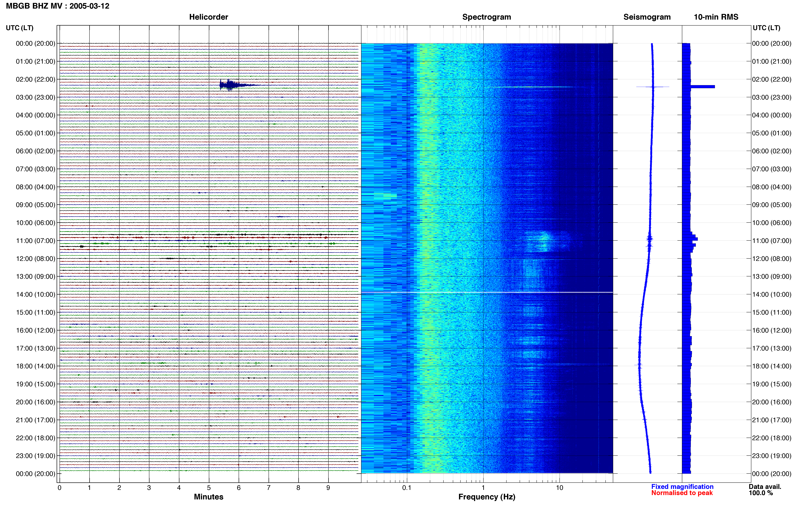This screenshot has height=508, width=812.
Task: Click left time label 14:00 (10:00)
Action: click(36, 294)
